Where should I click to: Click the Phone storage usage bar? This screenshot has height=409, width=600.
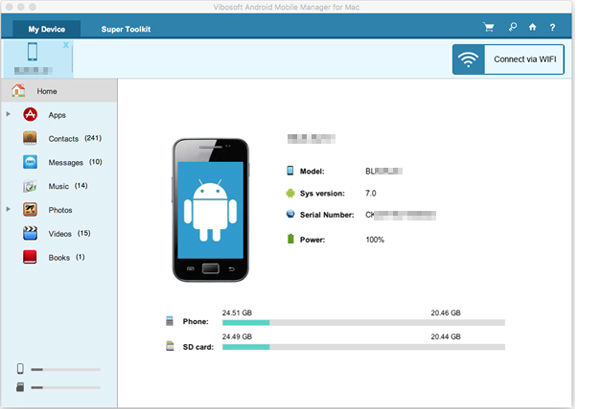point(364,323)
